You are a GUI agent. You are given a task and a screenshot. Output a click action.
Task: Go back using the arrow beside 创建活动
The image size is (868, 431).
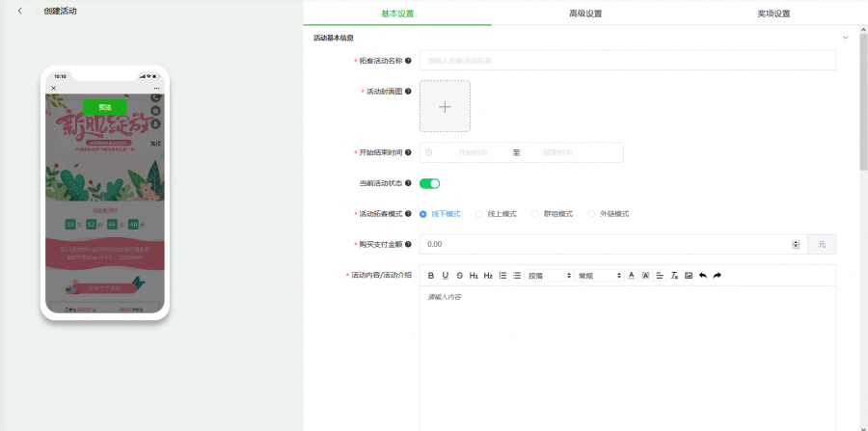pyautogui.click(x=20, y=11)
